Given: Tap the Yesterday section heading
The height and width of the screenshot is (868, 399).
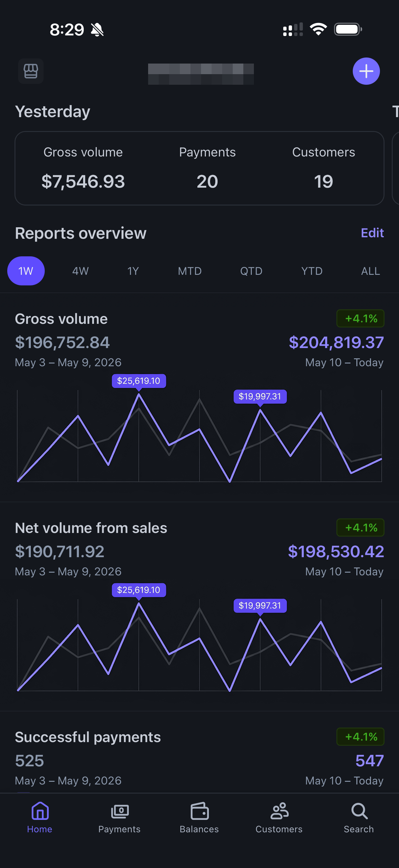Looking at the screenshot, I should point(53,112).
